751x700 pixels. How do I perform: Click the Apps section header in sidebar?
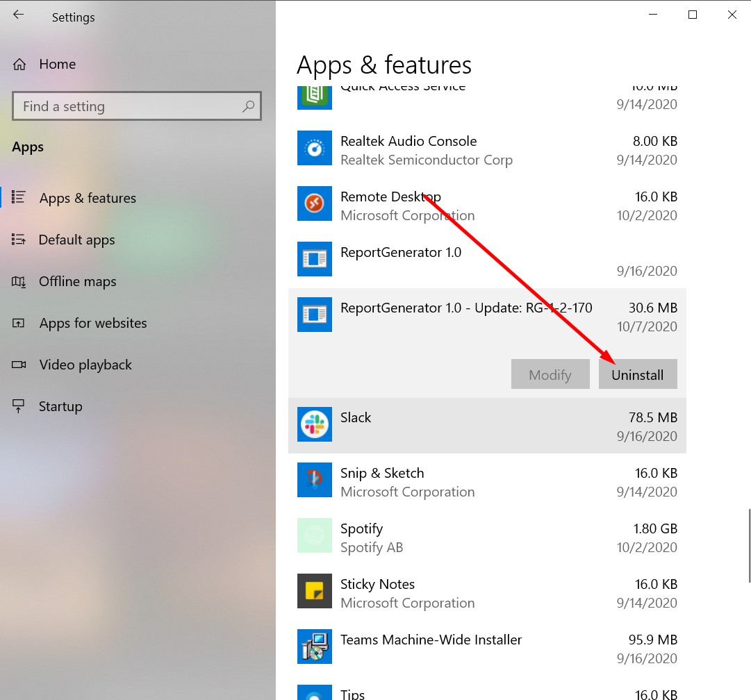pos(28,147)
